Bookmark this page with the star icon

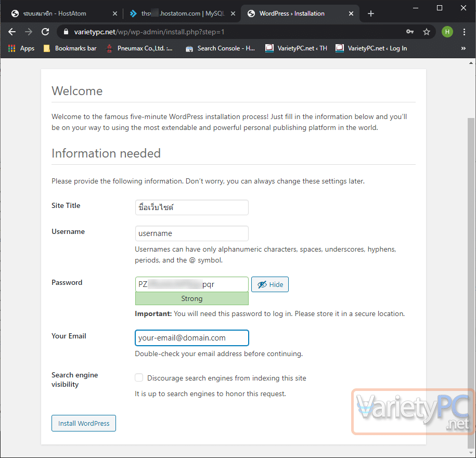coord(427,32)
